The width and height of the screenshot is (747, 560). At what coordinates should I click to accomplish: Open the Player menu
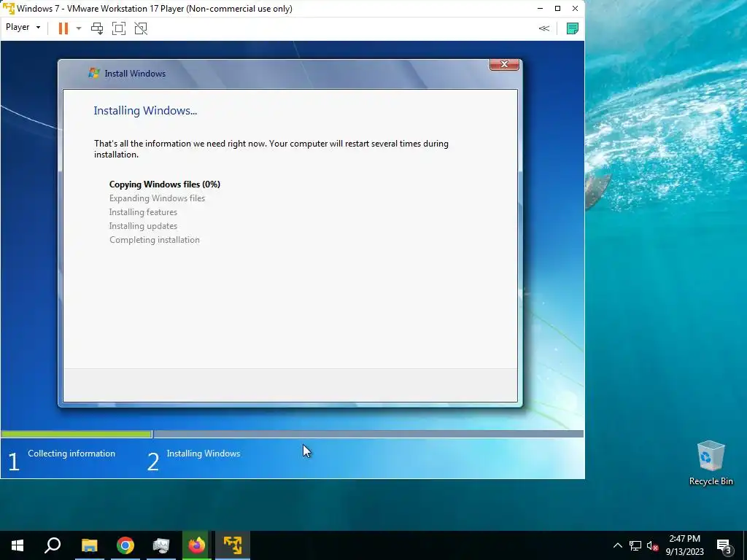[23, 27]
